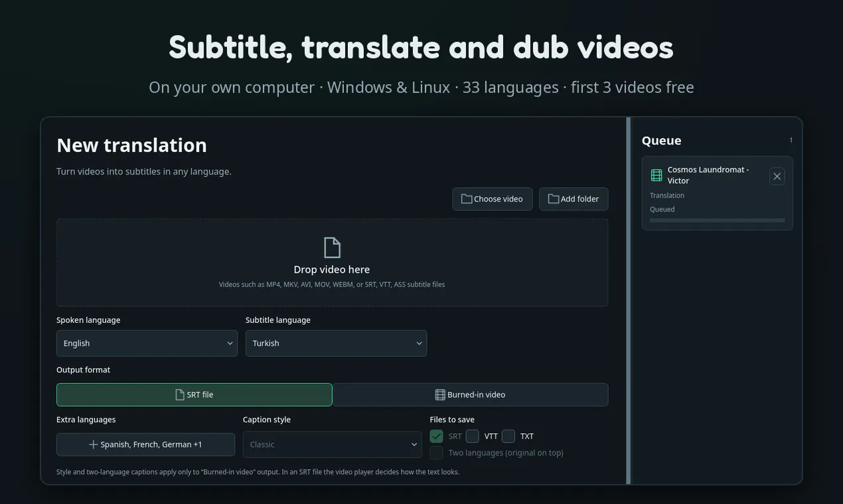The image size is (843, 504).
Task: Click the Output format label
Action: [83, 370]
